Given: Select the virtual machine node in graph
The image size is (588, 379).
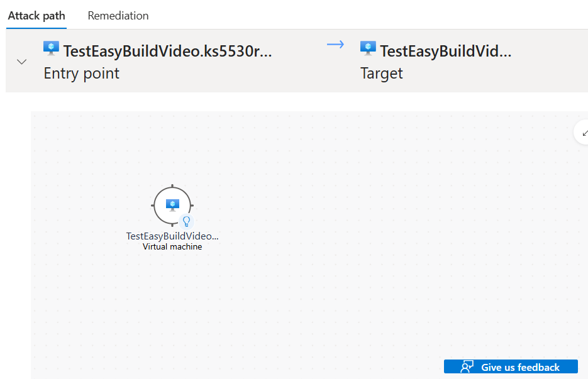Looking at the screenshot, I should (x=172, y=205).
